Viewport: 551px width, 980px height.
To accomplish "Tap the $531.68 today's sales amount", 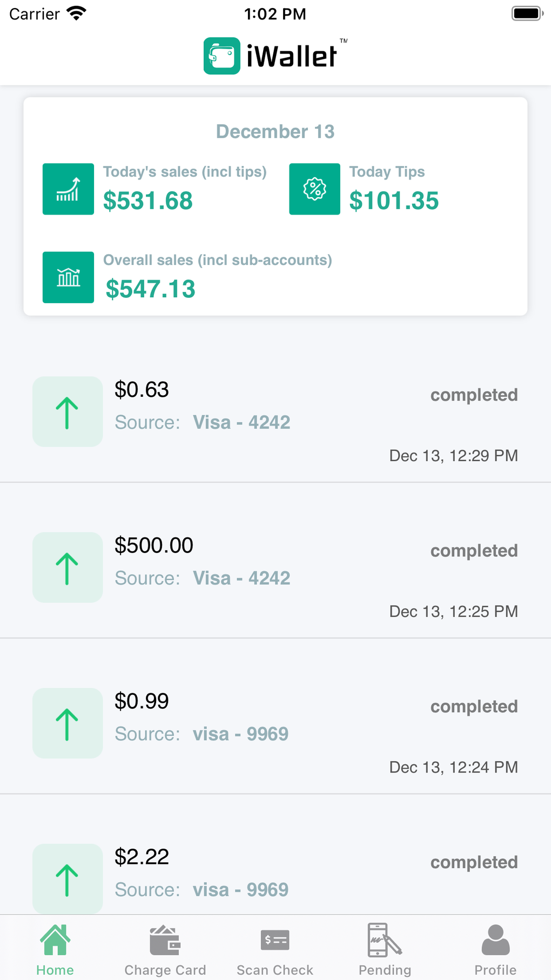I will pyautogui.click(x=148, y=201).
